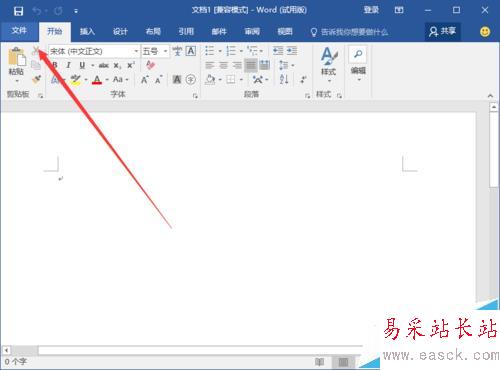The width and height of the screenshot is (500, 370).
Task: Align text left
Action: point(210,65)
